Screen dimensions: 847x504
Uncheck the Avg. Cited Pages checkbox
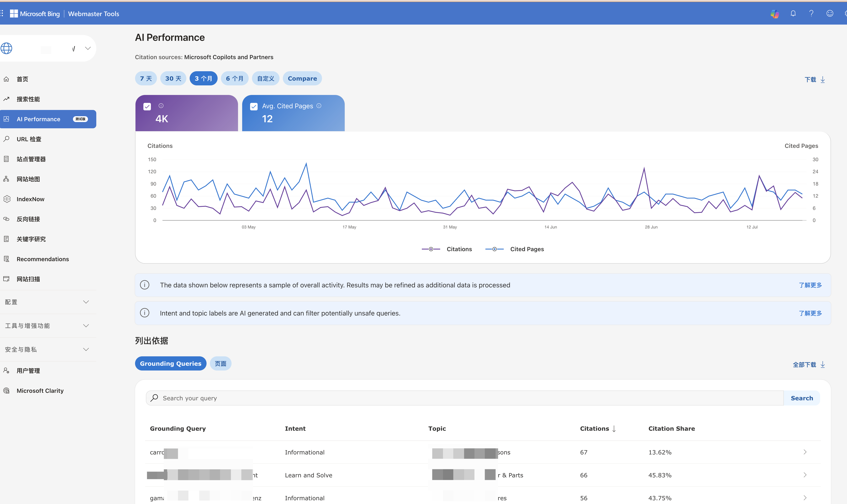(254, 107)
